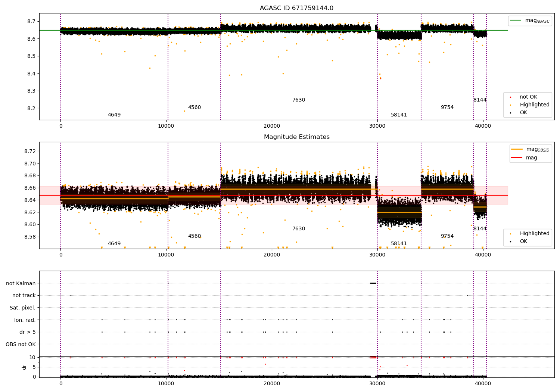560x392 pixels.
Task: Select orange mag OBSID line sample in legend
Action: coord(517,149)
